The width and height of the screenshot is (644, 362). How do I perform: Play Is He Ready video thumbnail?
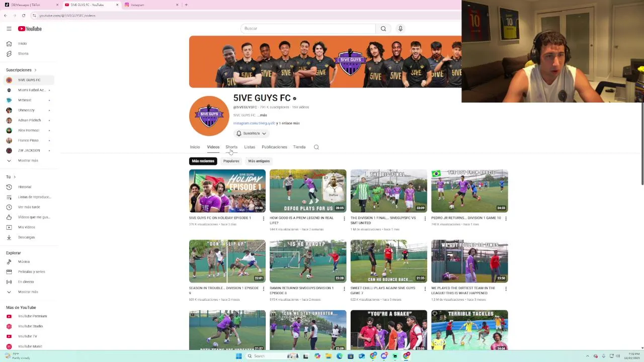[x=308, y=261]
